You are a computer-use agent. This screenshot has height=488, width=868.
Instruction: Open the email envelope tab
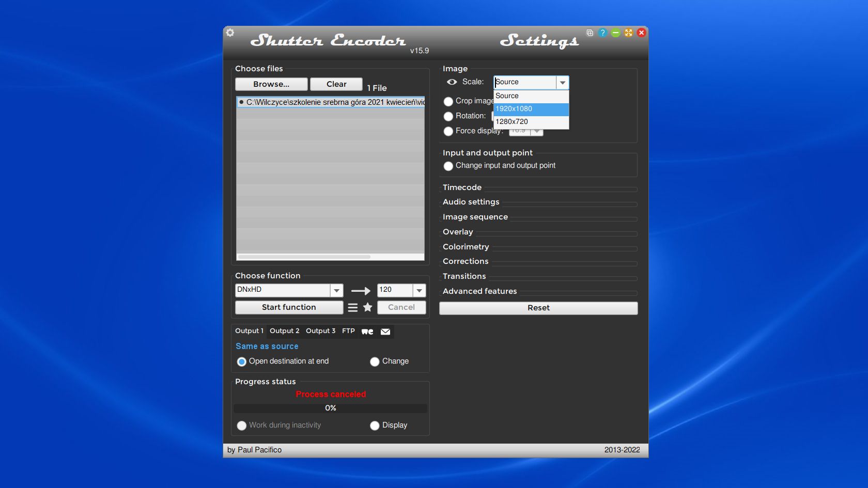coord(385,332)
